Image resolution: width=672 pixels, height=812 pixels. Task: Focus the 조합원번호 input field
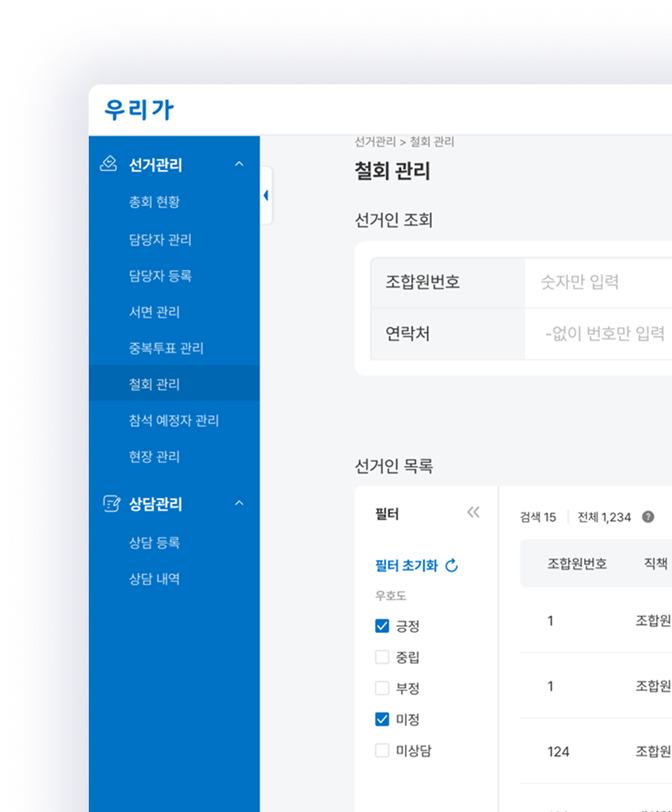tap(598, 282)
